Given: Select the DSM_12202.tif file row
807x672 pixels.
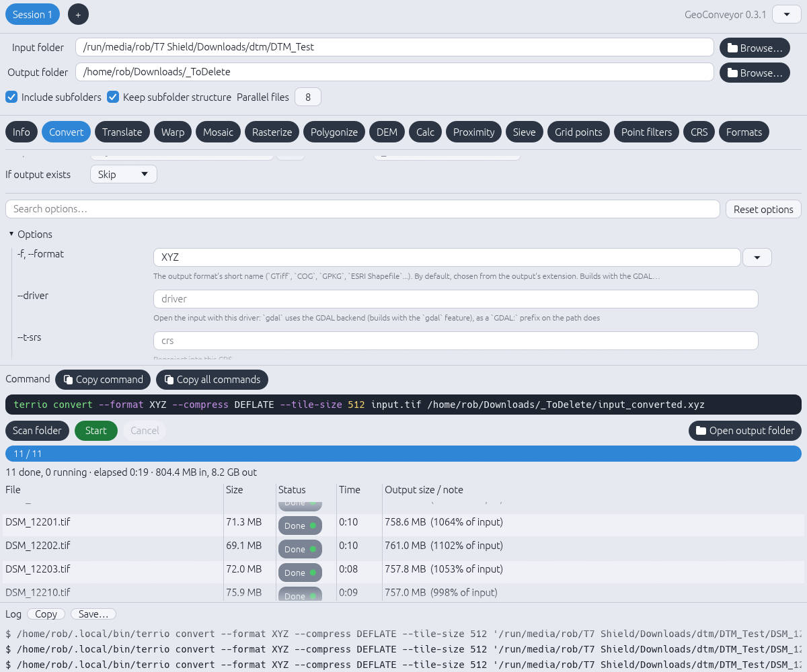Looking at the screenshot, I should coord(403,549).
